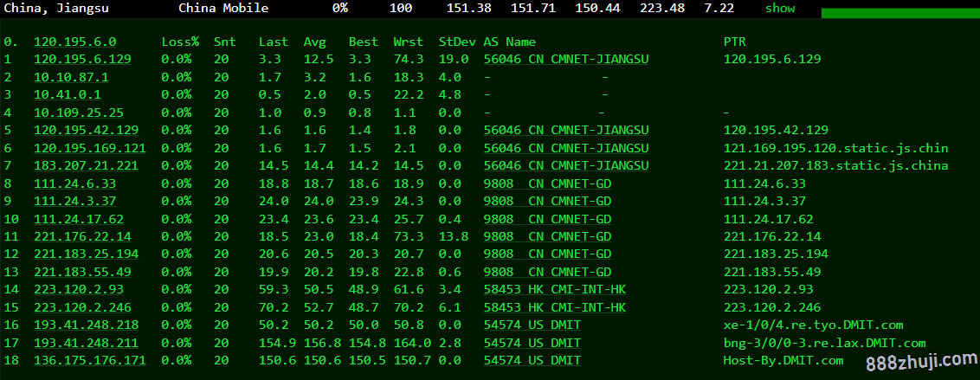Select the summary StDev value "7.22"
Image resolution: width=980 pixels, height=380 pixels.
[719, 8]
